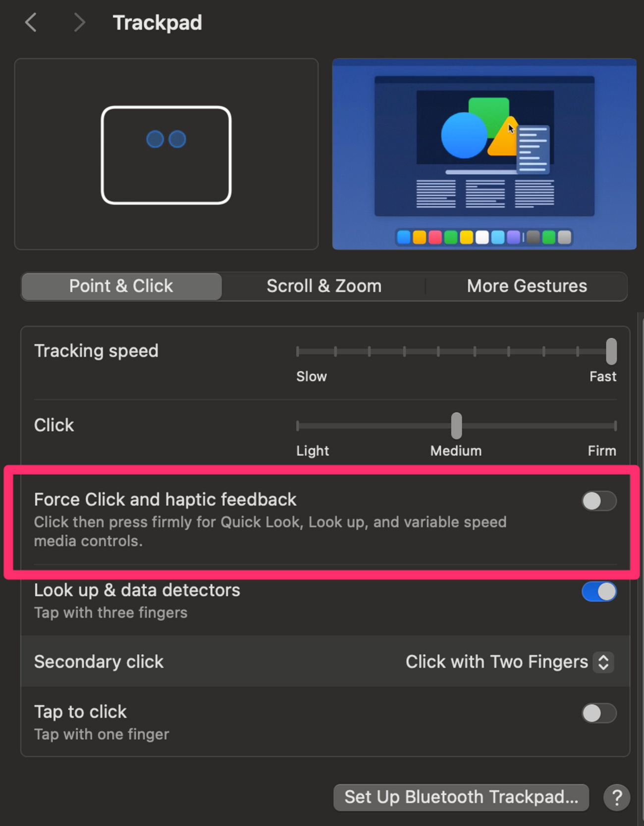Viewport: 644px width, 826px height.
Task: Click the forward navigation arrow
Action: (x=79, y=22)
